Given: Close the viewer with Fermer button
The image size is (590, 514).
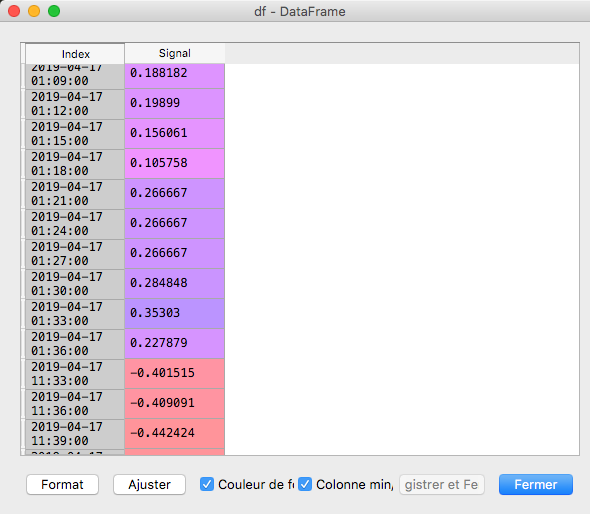Looking at the screenshot, I should click(536, 484).
